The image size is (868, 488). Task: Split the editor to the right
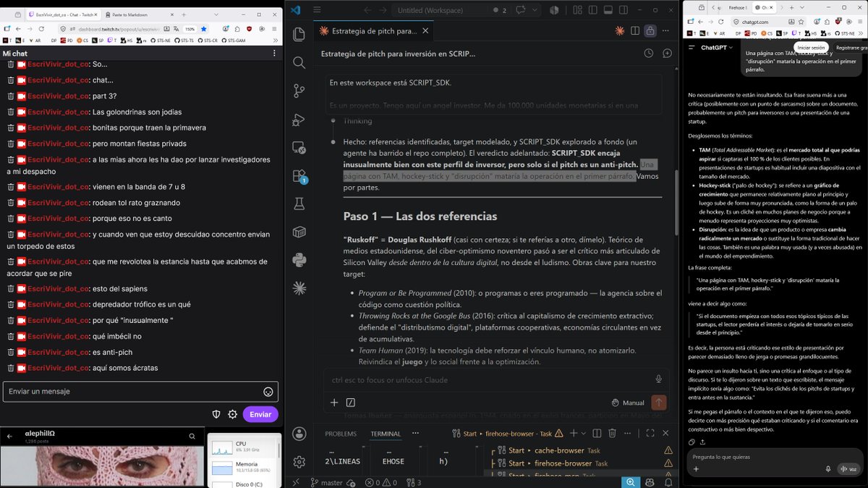point(635,31)
